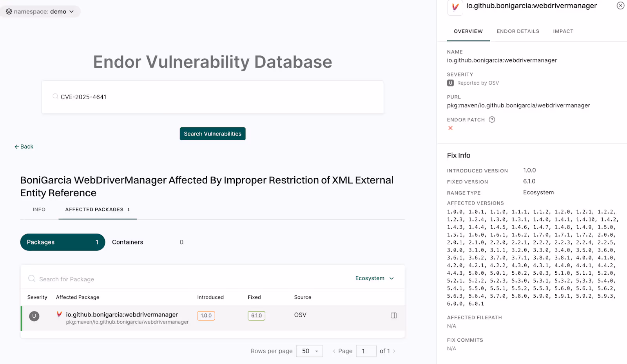Image resolution: width=627 pixels, height=364 pixels.
Task: Click the red X Endor Patch indicator
Action: (x=450, y=128)
